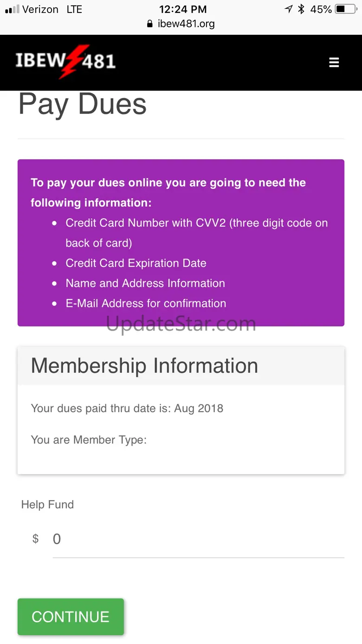The image size is (362, 644).
Task: Click the IBEW 481 logo
Action: [x=65, y=61]
